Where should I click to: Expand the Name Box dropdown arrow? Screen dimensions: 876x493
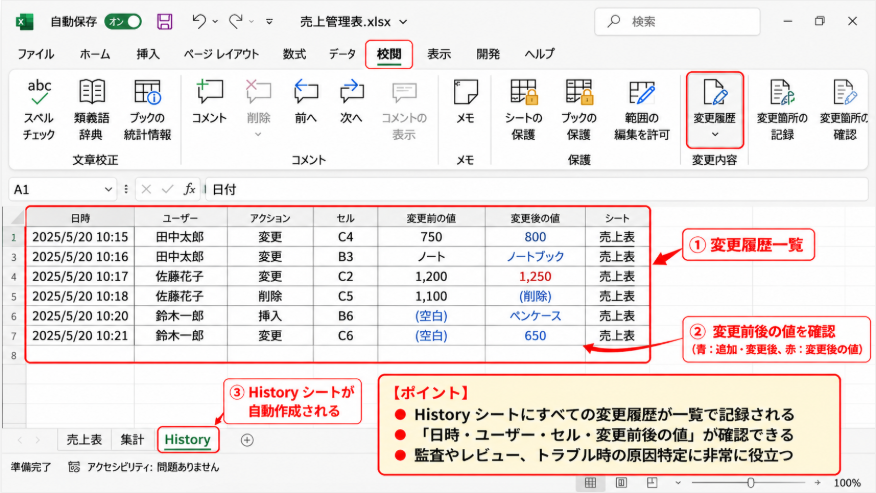108,189
